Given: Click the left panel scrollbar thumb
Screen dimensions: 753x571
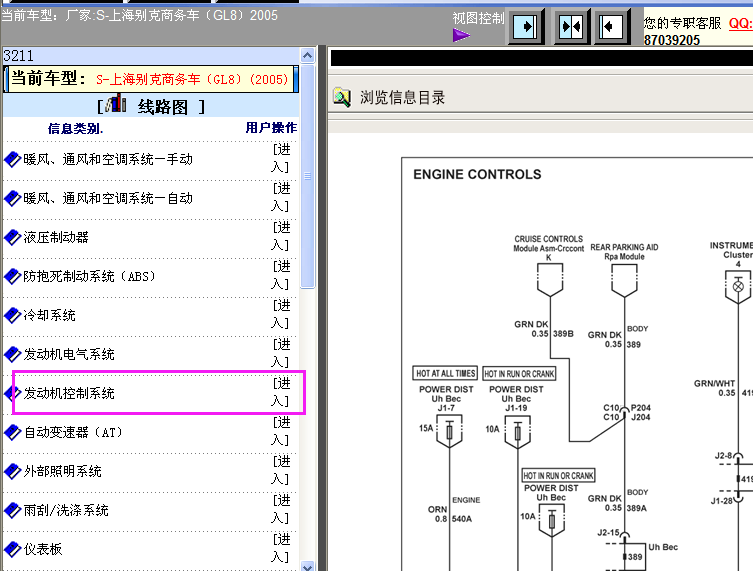Looking at the screenshot, I should point(307,176).
